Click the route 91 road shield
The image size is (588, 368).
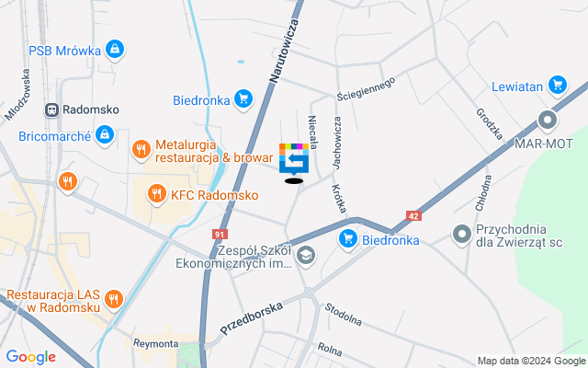click(x=220, y=235)
